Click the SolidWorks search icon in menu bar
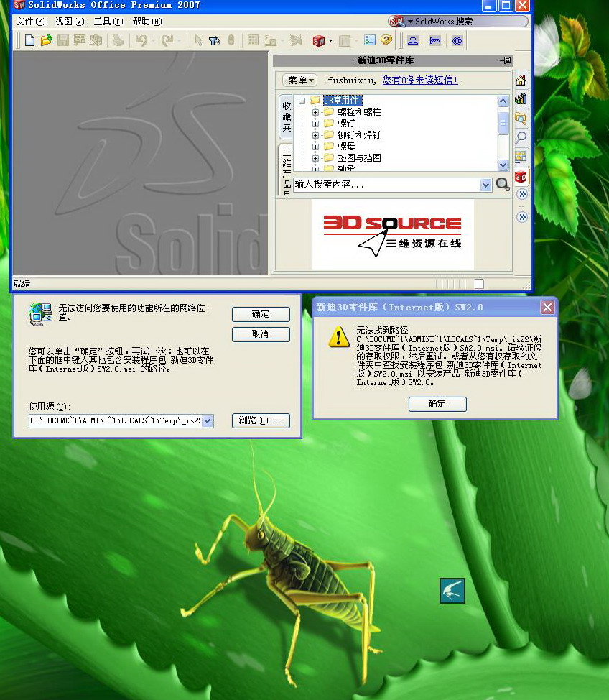Image resolution: width=609 pixels, height=700 pixels. (396, 21)
